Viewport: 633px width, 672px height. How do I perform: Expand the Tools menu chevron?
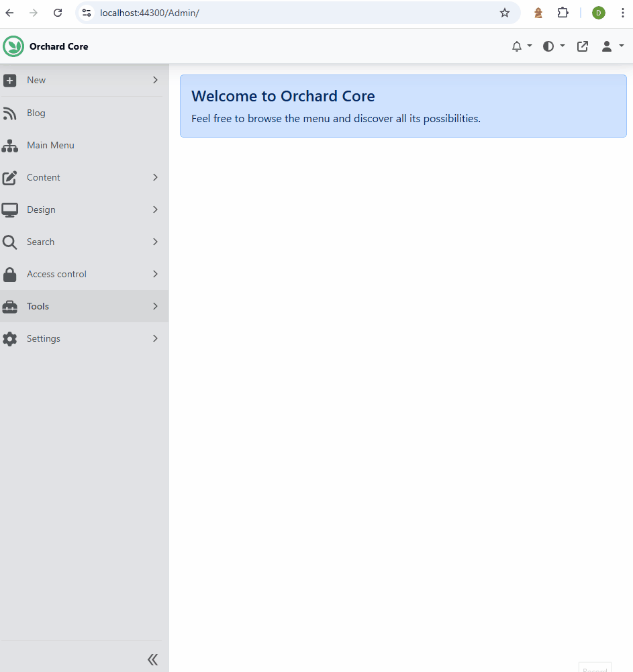155,306
